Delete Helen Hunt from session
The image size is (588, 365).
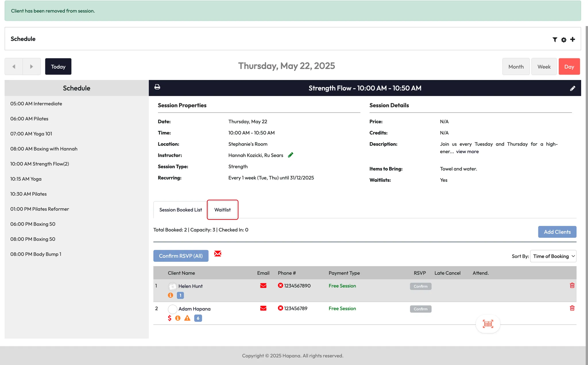pyautogui.click(x=572, y=285)
